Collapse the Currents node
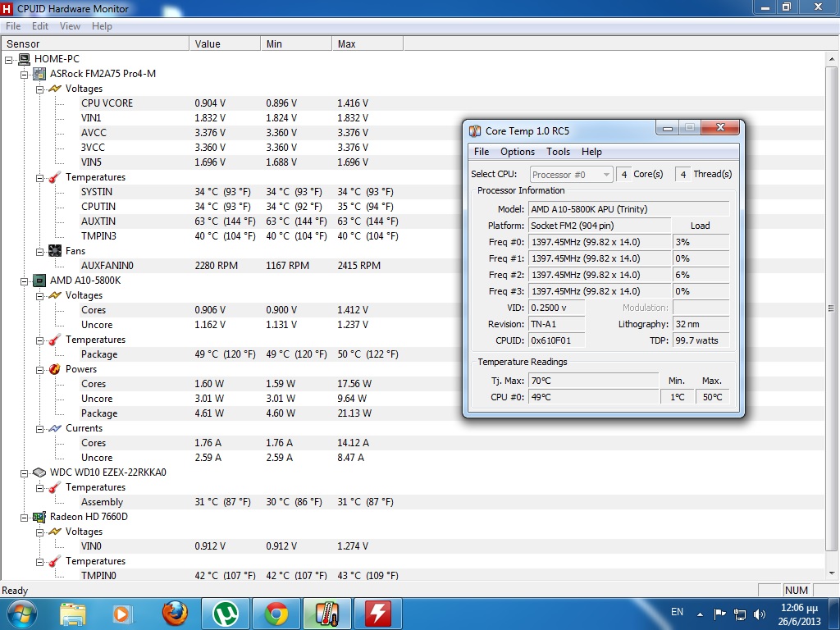 pos(39,429)
